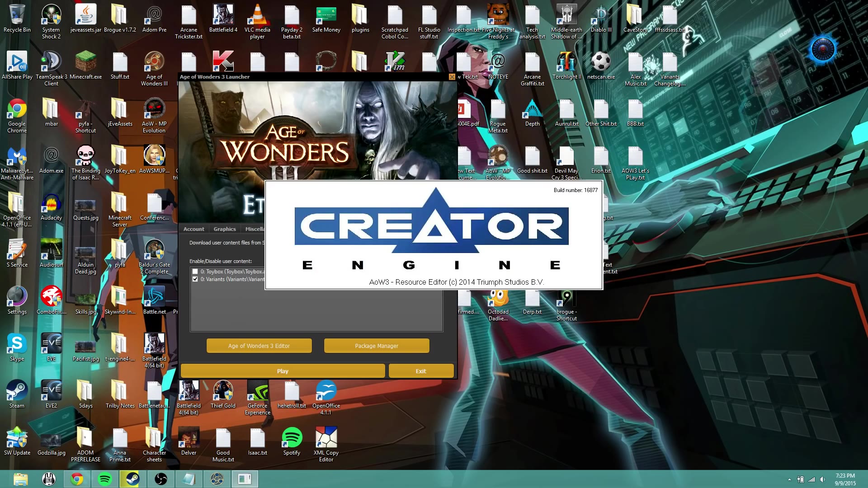
Task: Switch to Spotify in the taskbar
Action: pos(105,479)
